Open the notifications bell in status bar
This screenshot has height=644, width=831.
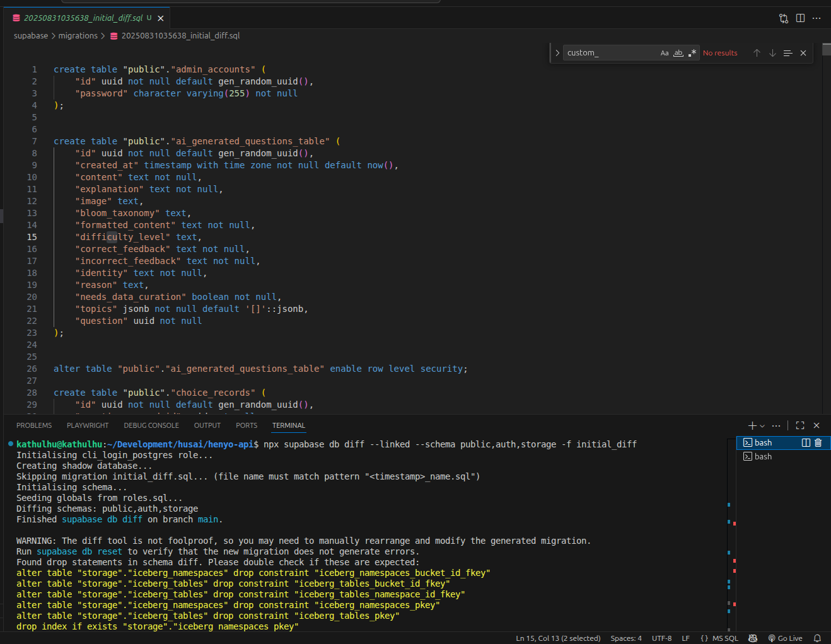(817, 638)
